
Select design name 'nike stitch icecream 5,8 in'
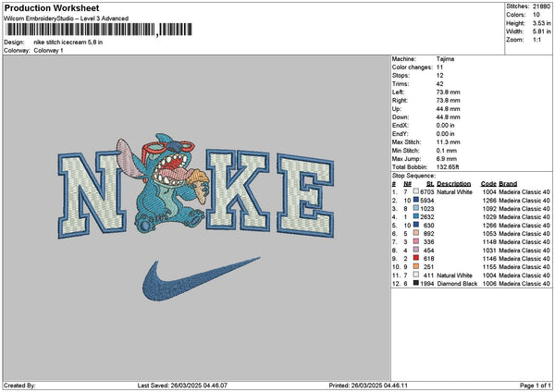tap(68, 43)
